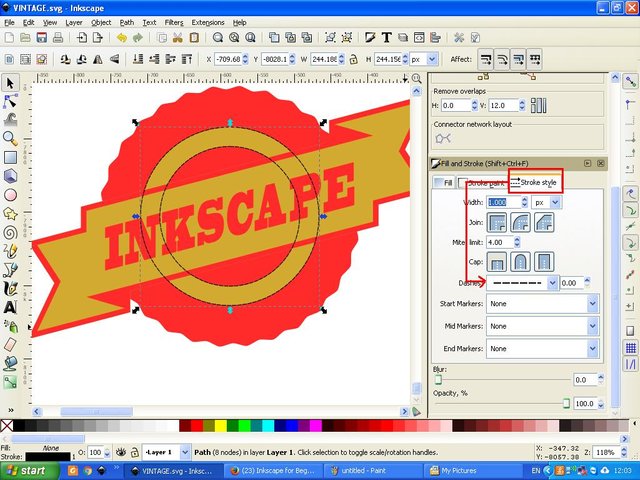Click the yellow palette swatch
Screen dimensions: 640x480
click(x=221, y=426)
